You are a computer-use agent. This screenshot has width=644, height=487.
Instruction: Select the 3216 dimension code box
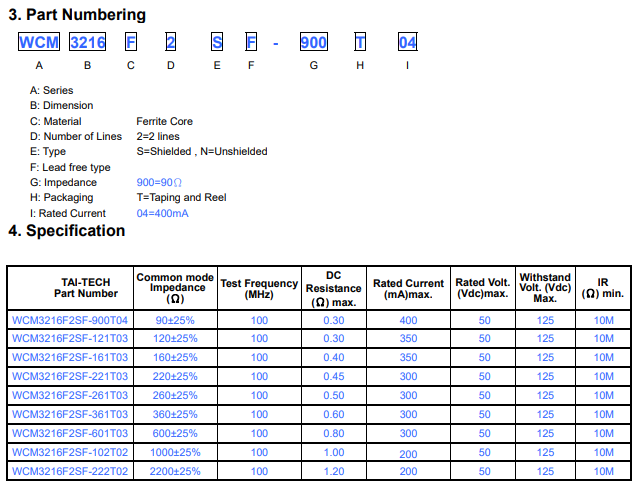point(87,42)
